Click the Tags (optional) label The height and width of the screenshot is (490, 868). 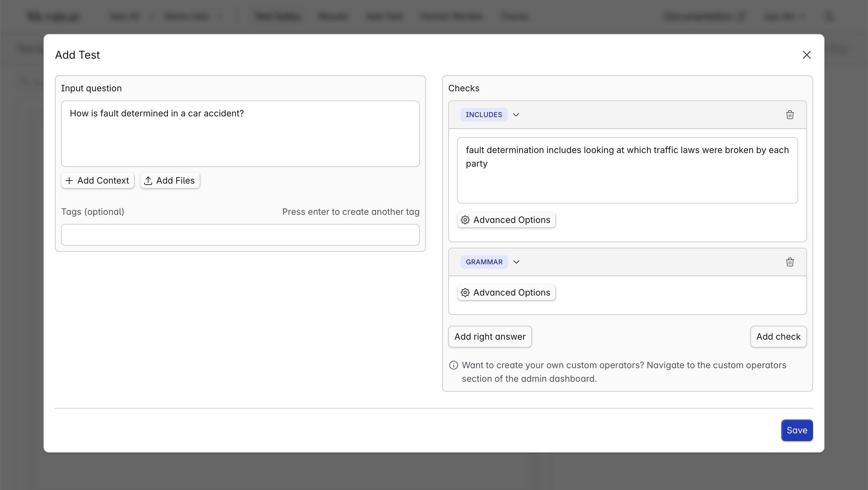click(93, 212)
